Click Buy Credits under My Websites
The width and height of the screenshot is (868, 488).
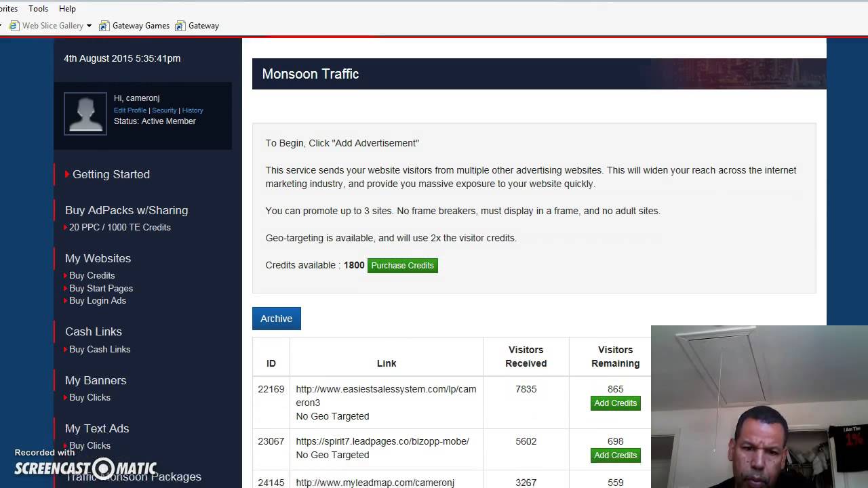(92, 275)
